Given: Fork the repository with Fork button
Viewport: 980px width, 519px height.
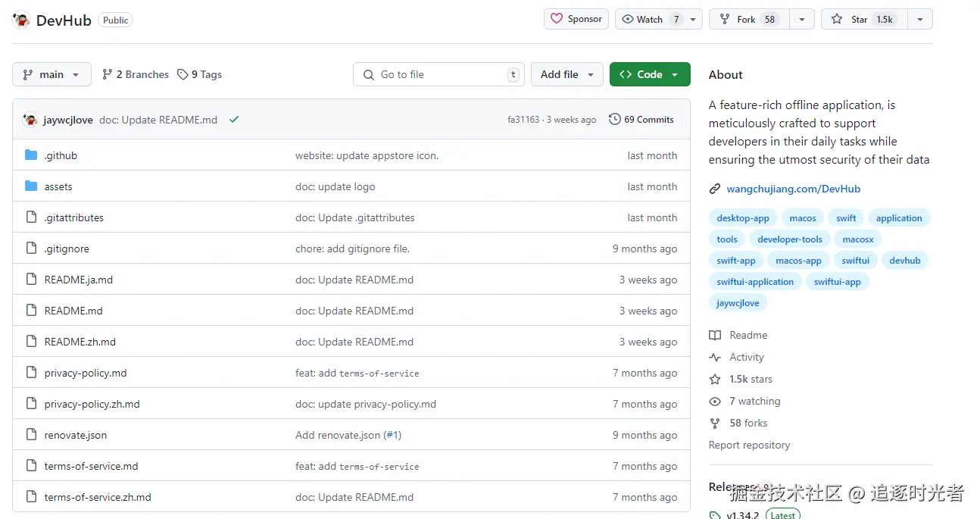Looking at the screenshot, I should 750,19.
